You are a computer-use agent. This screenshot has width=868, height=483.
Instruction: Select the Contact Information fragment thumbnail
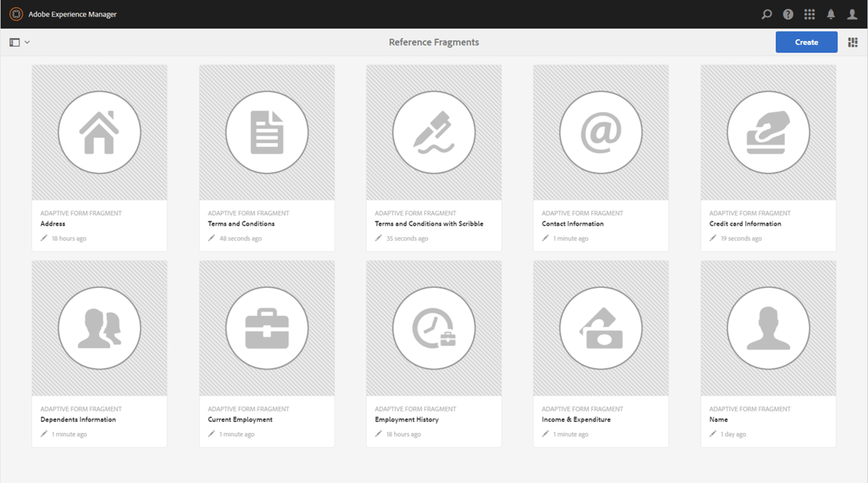pos(600,132)
